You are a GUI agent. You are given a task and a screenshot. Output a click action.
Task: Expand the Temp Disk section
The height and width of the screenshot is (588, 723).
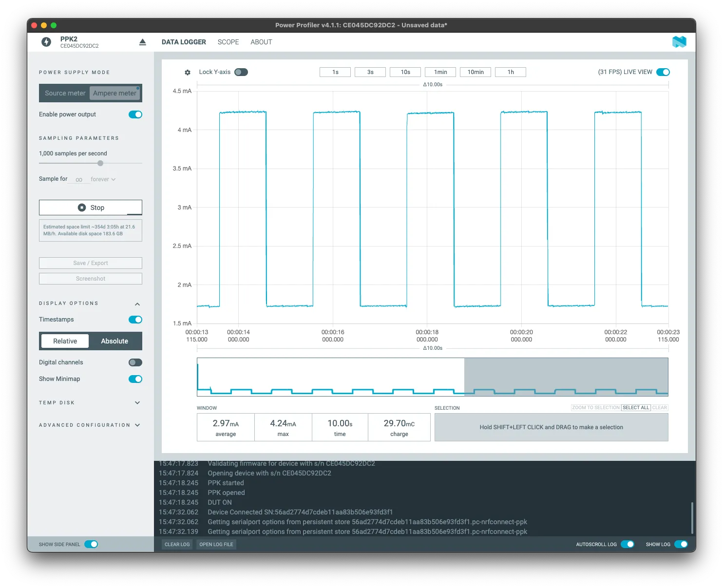137,403
